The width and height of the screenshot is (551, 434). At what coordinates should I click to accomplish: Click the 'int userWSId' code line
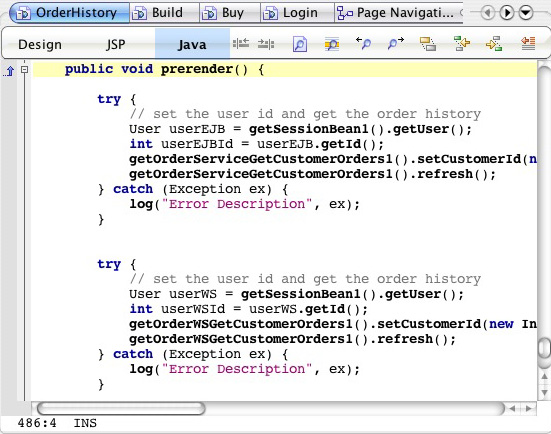point(248,309)
